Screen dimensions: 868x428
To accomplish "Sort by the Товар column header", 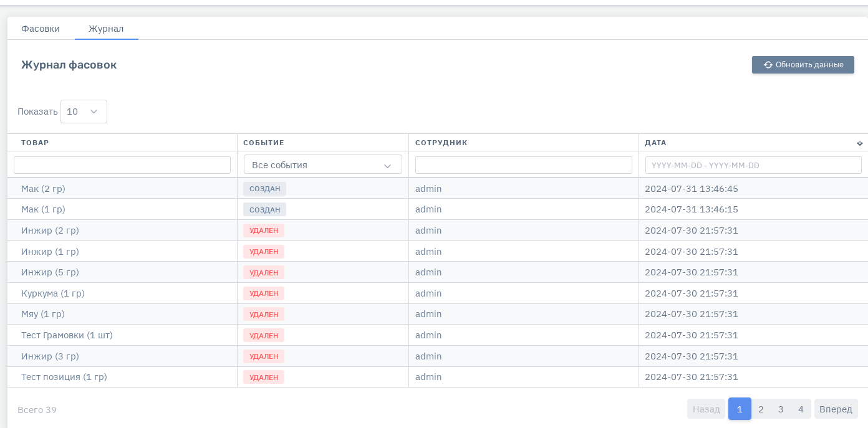I will pos(35,143).
